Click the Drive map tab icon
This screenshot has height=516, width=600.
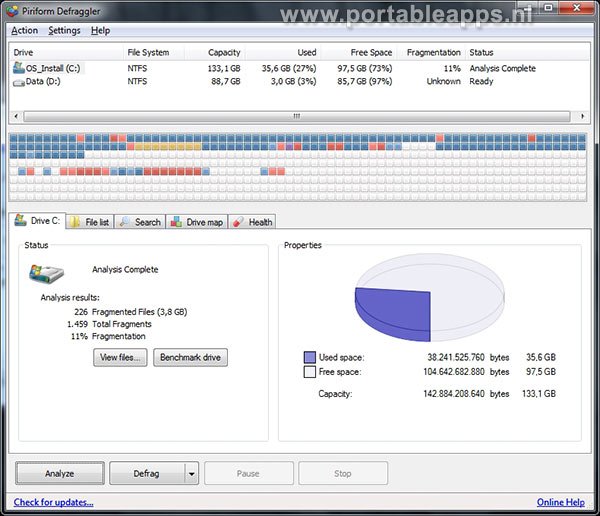(x=177, y=222)
